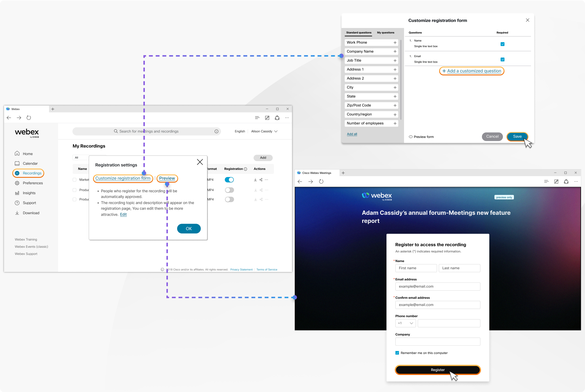Open the Alison Cassidy account dropdown
This screenshot has width=585, height=392.
point(264,131)
